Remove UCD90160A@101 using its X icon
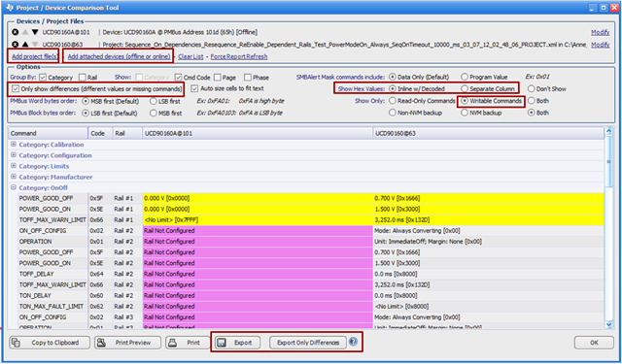This screenshot has height=364, width=622. pos(15,32)
